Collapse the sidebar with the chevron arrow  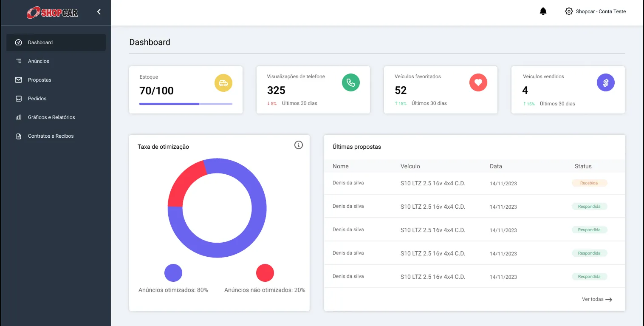click(x=99, y=12)
